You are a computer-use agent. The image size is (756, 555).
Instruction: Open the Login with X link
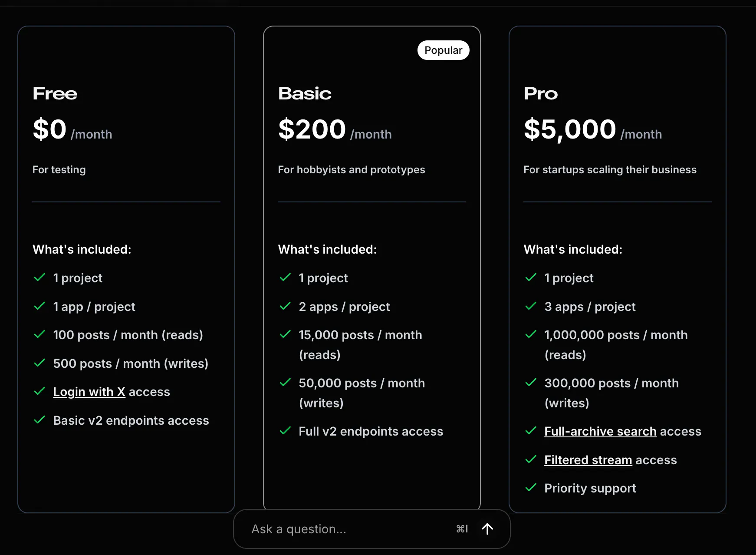89,392
